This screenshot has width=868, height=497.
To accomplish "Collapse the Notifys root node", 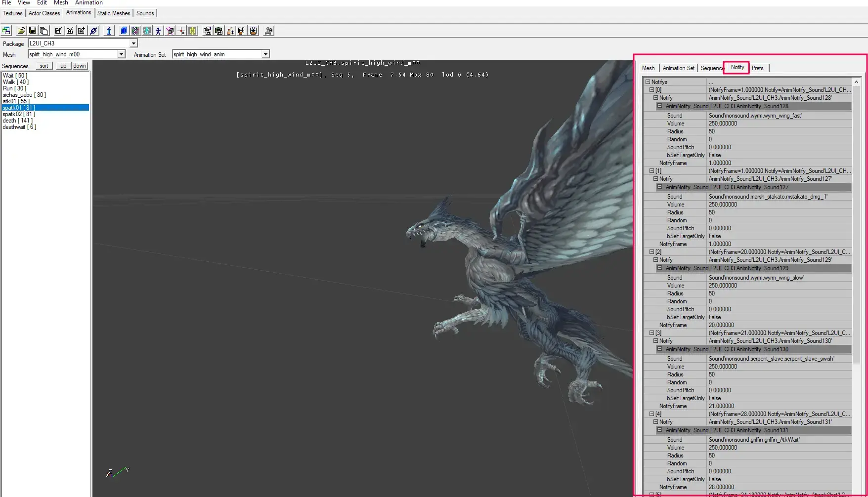I will tap(648, 82).
